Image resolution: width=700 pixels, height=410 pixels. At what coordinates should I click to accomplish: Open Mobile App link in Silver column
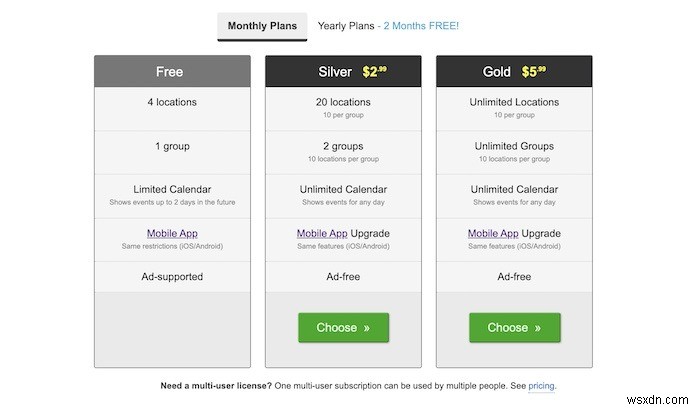323,233
